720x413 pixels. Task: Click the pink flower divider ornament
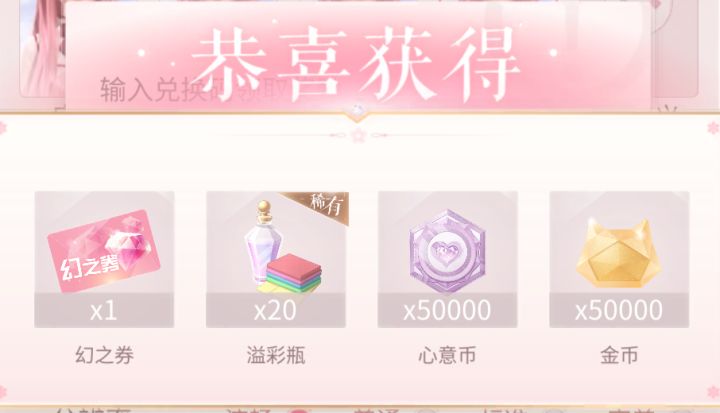(358, 136)
